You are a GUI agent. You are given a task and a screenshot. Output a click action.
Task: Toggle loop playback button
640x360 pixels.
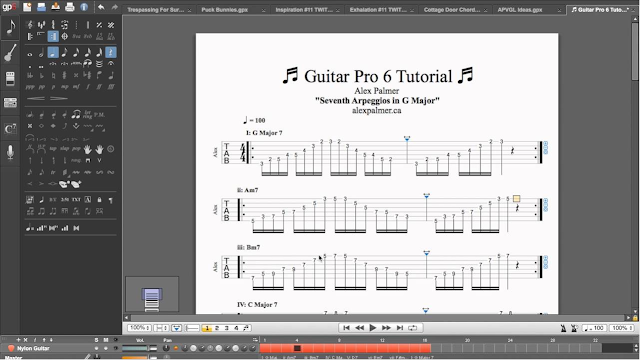[x=413, y=328]
